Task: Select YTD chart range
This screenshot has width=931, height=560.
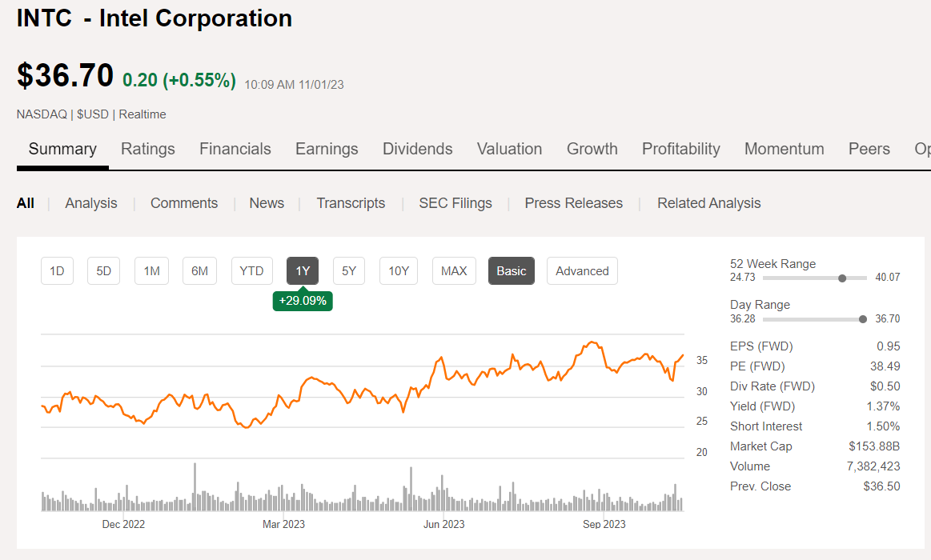Action: (x=251, y=271)
